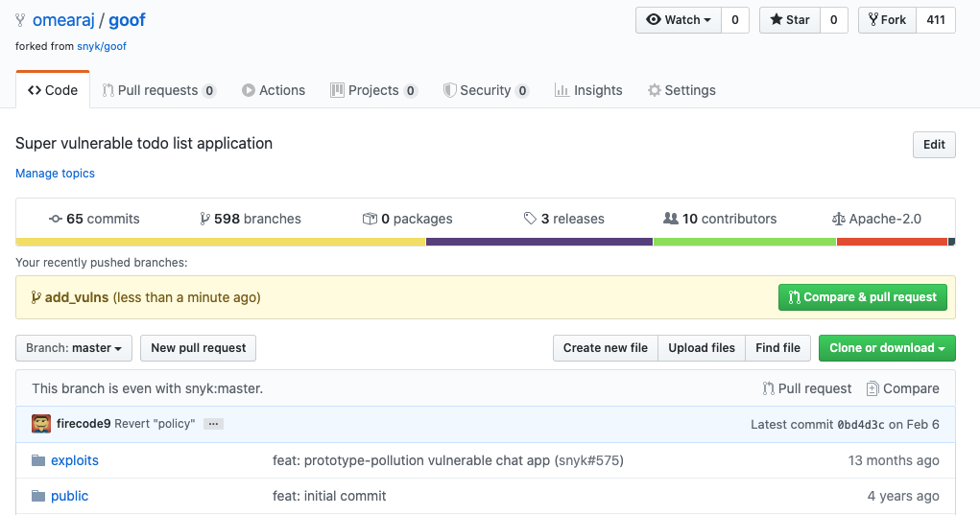Click the Compare link in the branch info bar
The image size is (980, 515).
(x=902, y=388)
